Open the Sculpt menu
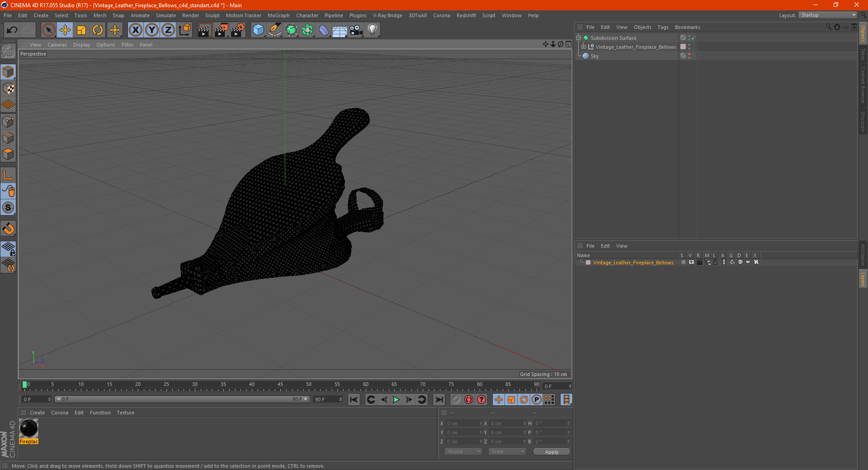The image size is (868, 470). pos(212,15)
